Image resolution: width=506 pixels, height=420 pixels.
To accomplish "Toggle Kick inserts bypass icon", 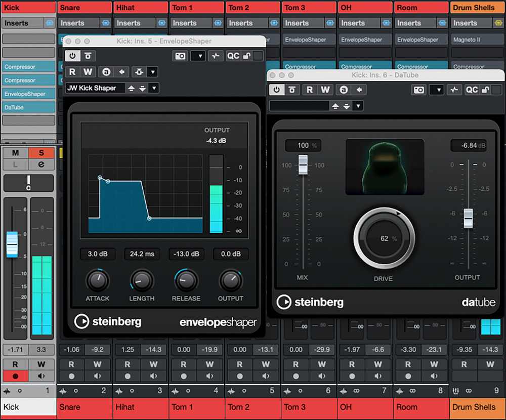I will 50,23.
